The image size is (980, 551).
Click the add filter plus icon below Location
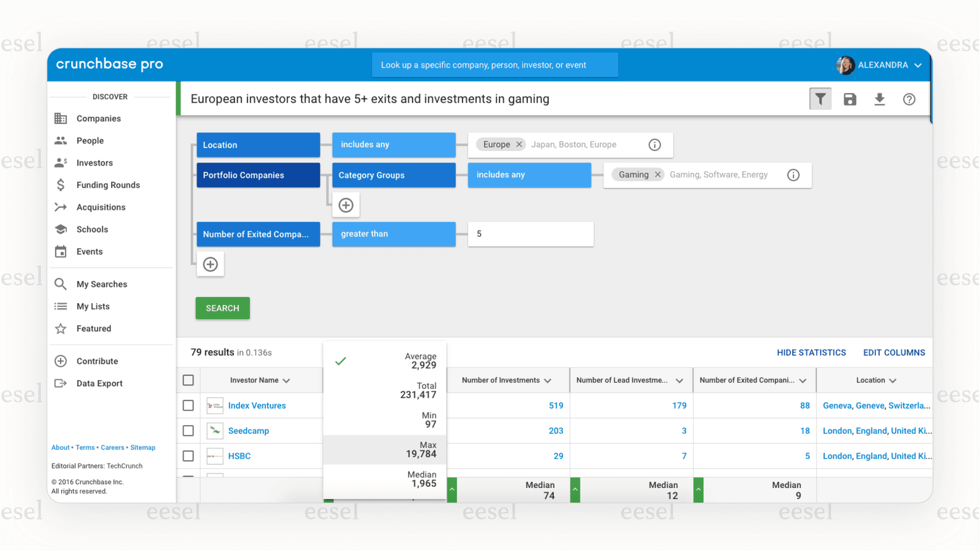click(210, 264)
